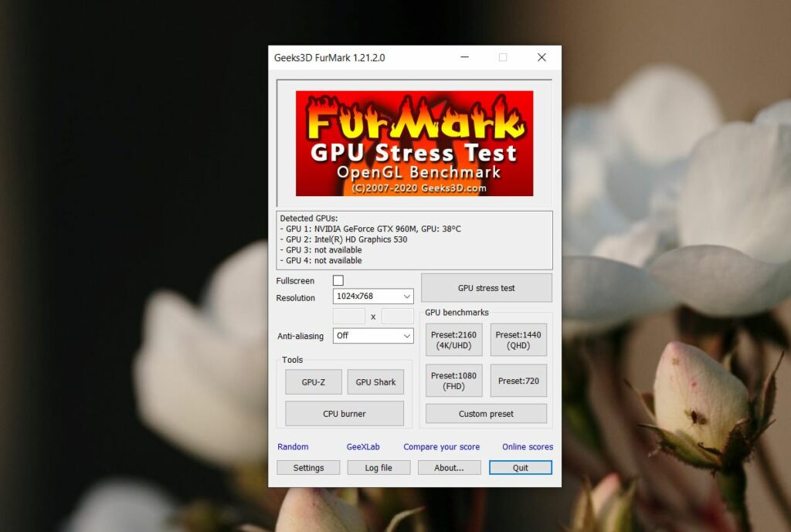Run the Preset:1080 (FHD) benchmark

coord(453,380)
